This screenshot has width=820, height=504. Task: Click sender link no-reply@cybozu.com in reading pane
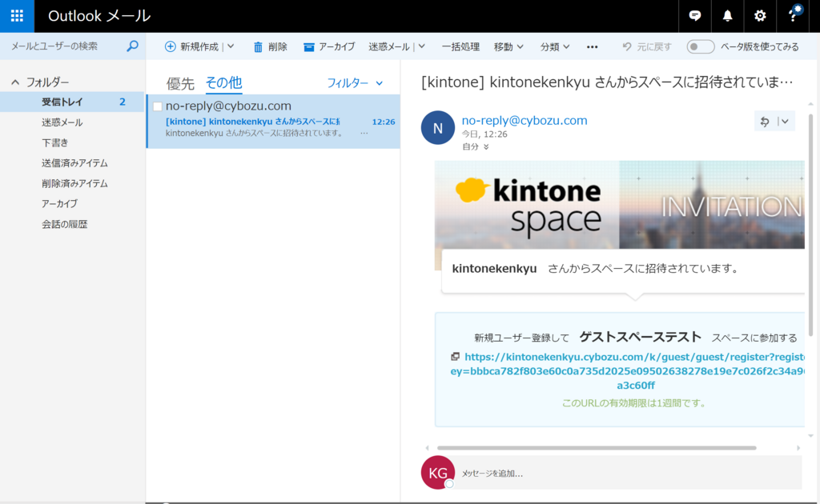(x=524, y=120)
